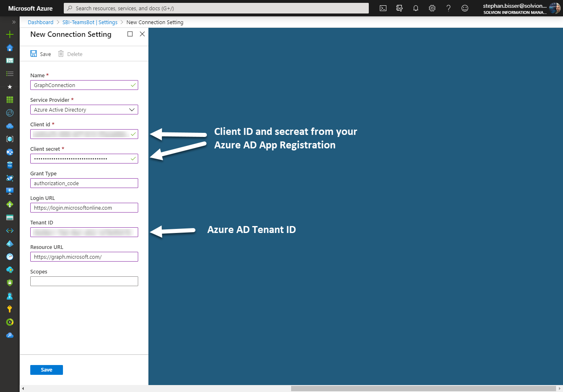Click the empty Scopes field

tap(84, 281)
